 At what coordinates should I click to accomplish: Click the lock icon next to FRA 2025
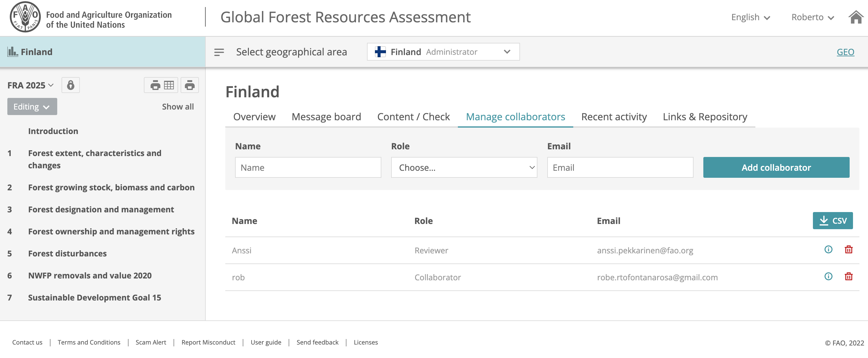[x=70, y=85]
